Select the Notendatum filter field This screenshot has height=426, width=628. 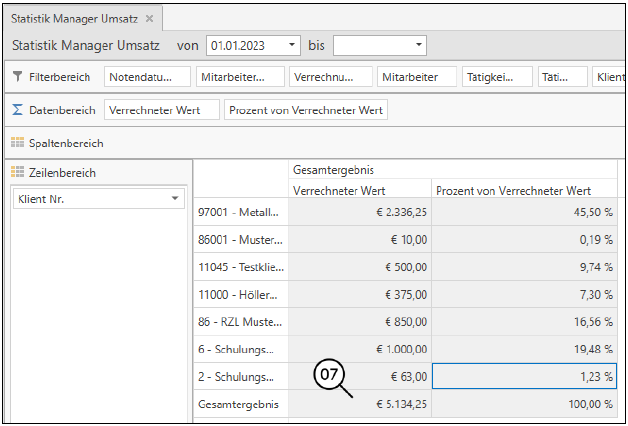click(147, 77)
